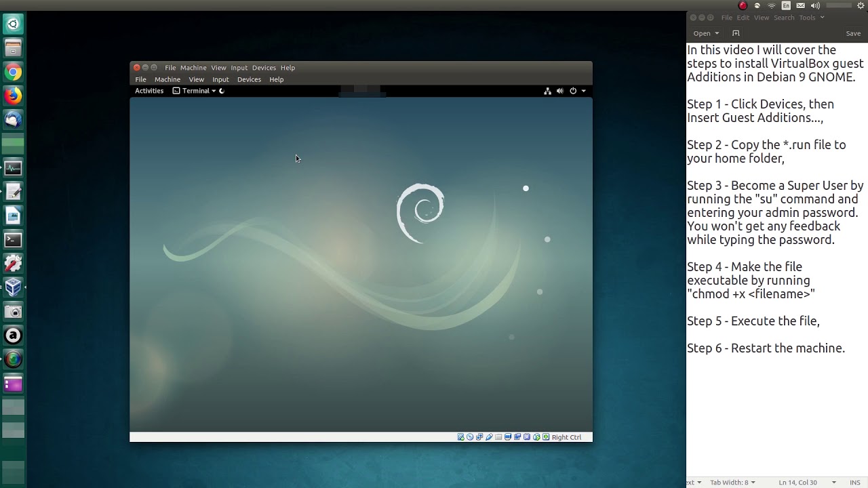This screenshot has height=488, width=868.
Task: Expand the arrow beside gedit Open button
Action: click(x=717, y=33)
